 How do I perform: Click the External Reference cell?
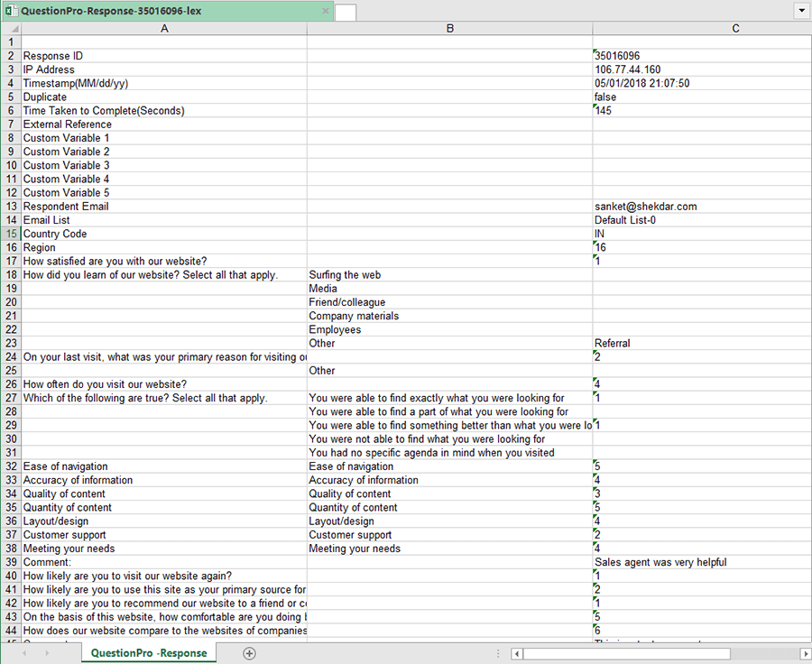[x=164, y=124]
